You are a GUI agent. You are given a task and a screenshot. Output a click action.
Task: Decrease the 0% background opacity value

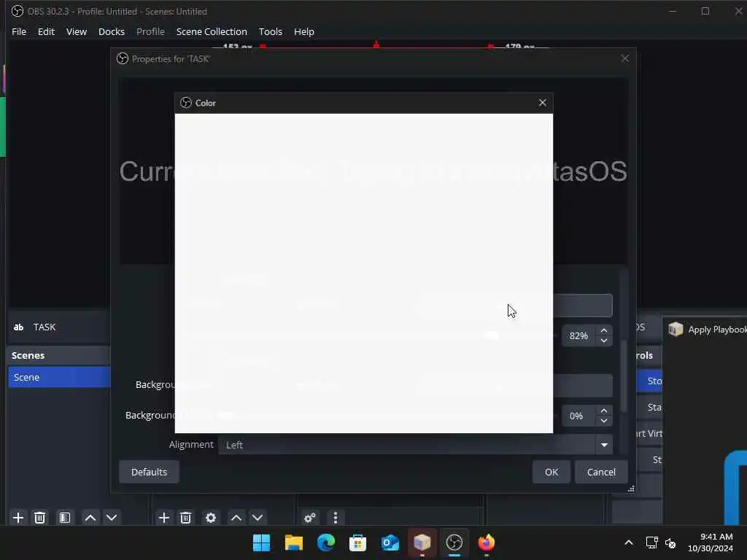coord(604,421)
